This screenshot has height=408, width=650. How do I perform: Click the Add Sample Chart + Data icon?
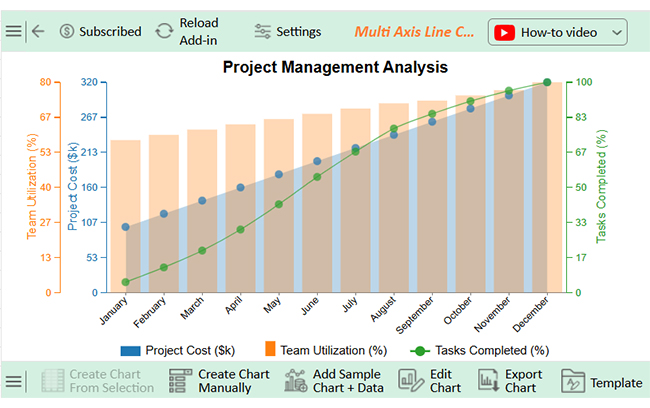pyautogui.click(x=295, y=381)
